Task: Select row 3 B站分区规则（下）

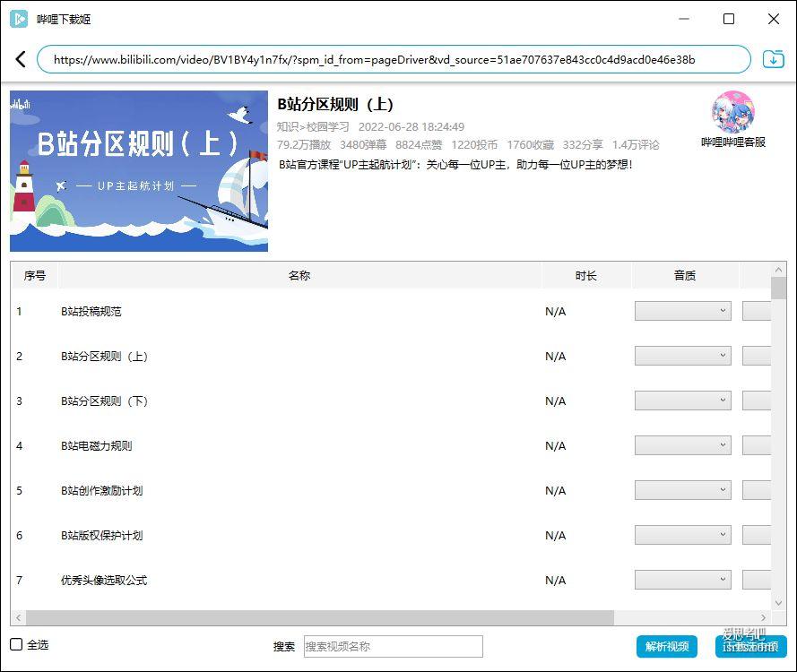Action: point(390,401)
